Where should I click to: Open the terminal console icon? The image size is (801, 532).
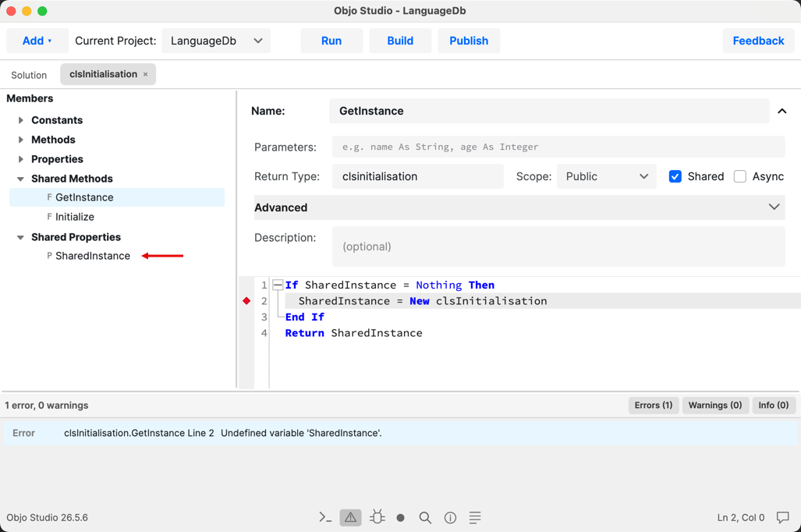point(325,517)
